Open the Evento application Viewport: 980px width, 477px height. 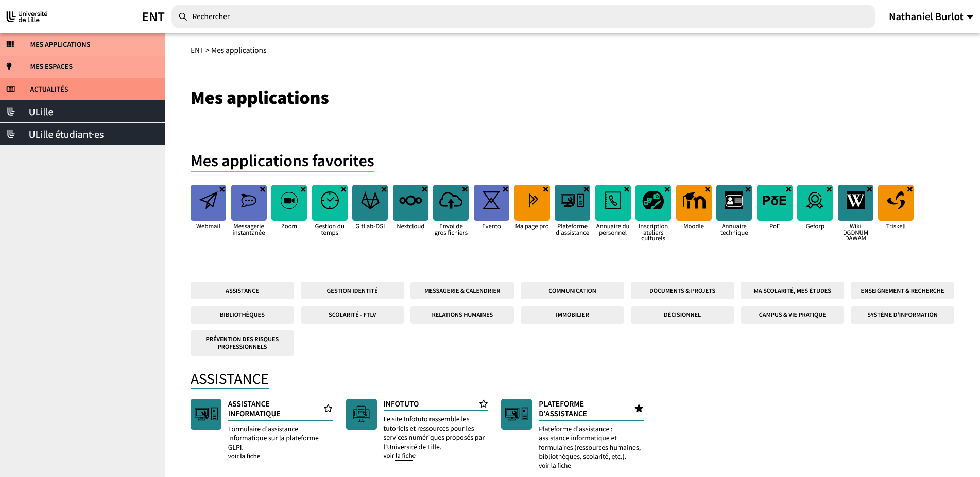pyautogui.click(x=491, y=203)
